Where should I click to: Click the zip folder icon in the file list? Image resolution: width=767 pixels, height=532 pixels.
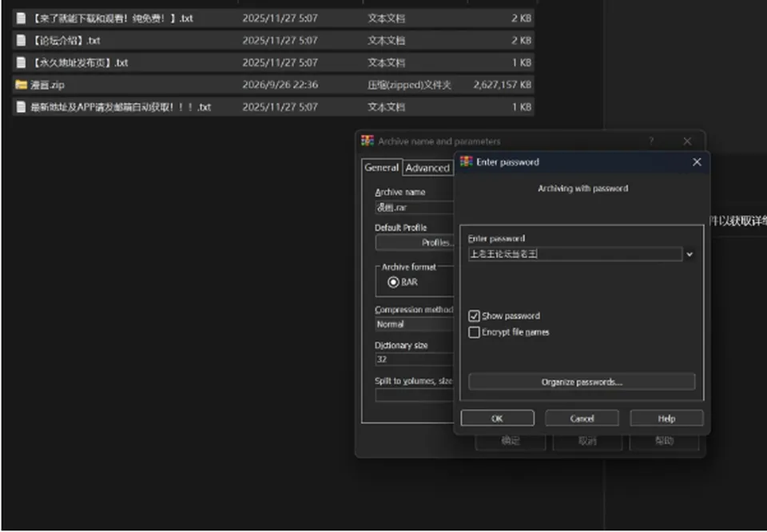pyautogui.click(x=21, y=85)
